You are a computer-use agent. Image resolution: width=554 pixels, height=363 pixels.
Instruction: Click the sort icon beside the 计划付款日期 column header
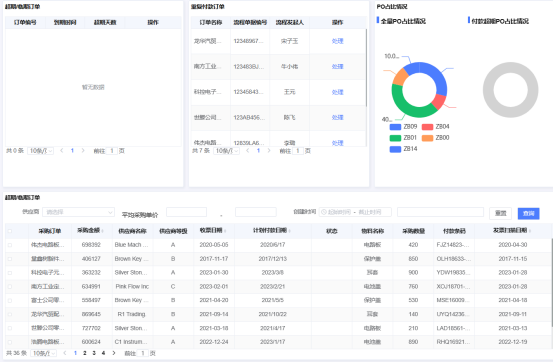(x=289, y=231)
